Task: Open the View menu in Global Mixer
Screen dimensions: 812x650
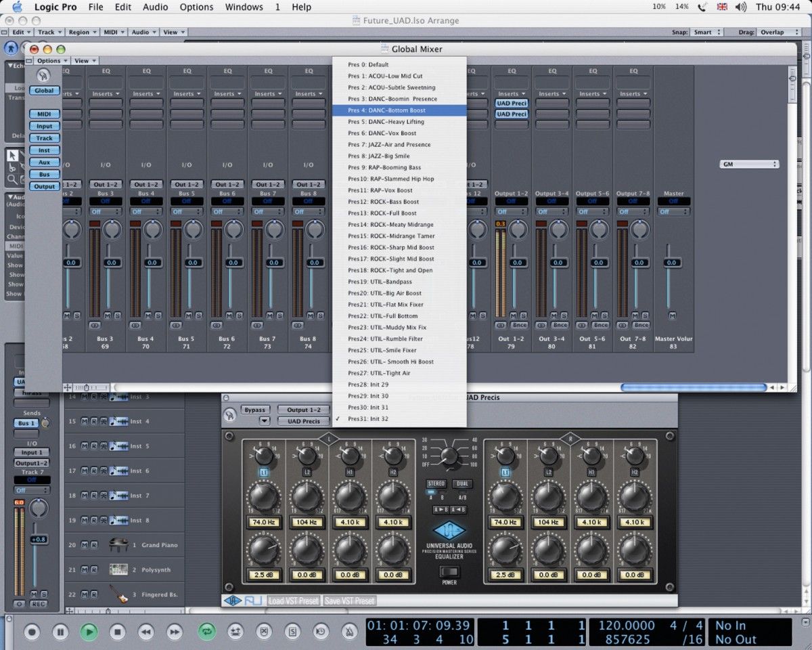Action: (x=85, y=61)
